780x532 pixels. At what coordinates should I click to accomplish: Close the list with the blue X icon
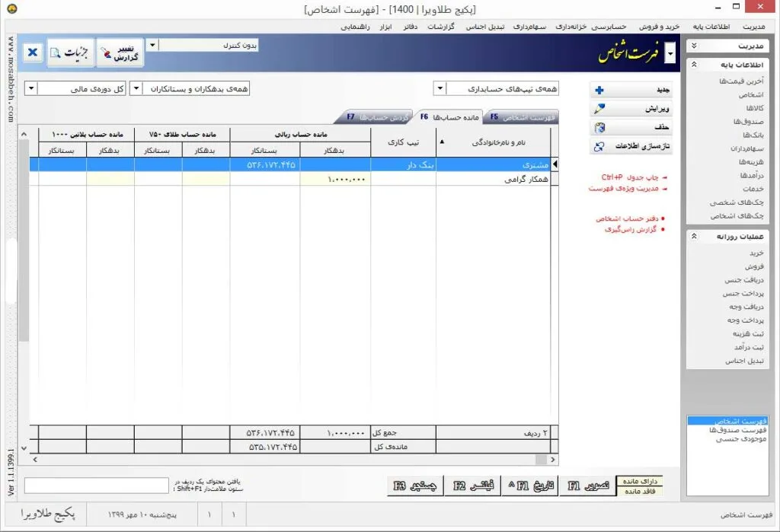(33, 53)
